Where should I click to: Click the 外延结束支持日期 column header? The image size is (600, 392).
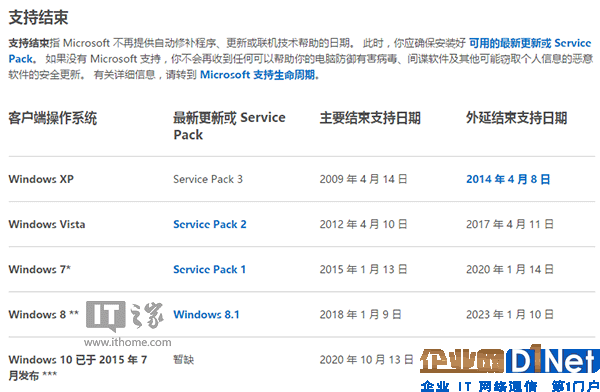[x=516, y=118]
